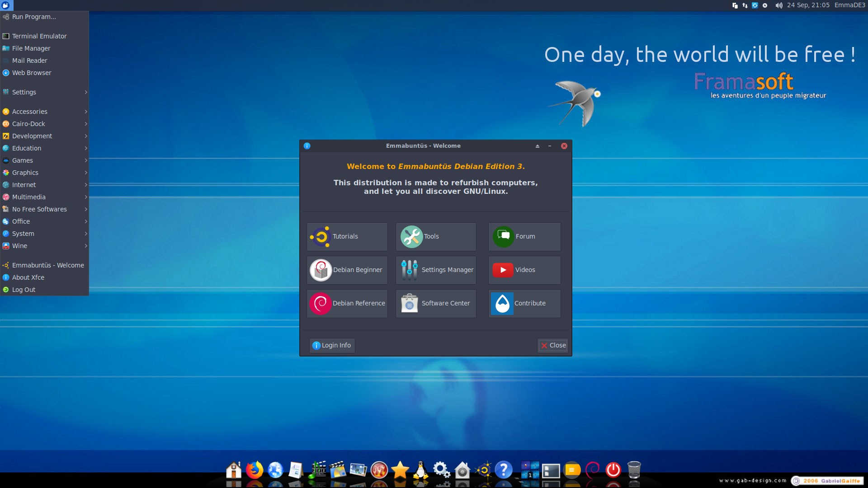Click the Debian swirl dock icon
The width and height of the screenshot is (868, 488).
[x=593, y=470]
